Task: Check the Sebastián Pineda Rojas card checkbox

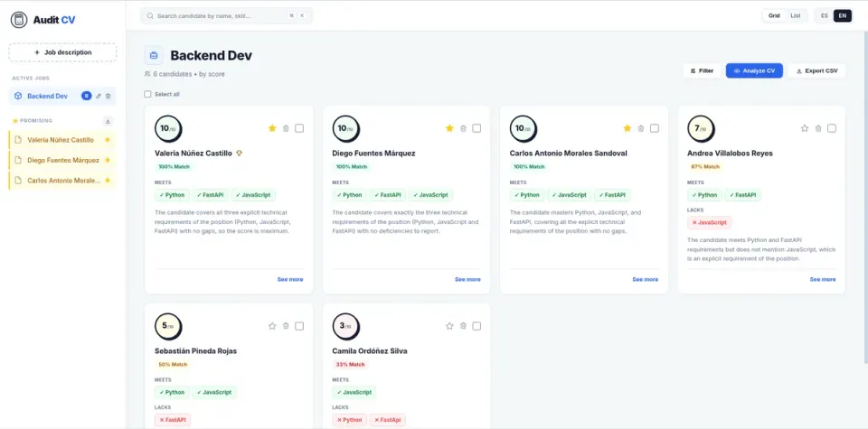Action: tap(299, 326)
